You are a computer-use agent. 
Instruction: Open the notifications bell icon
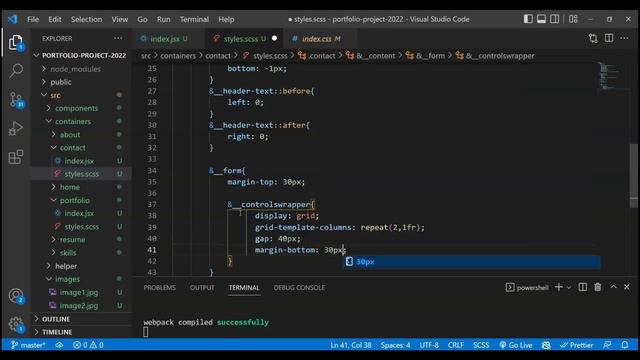click(x=624, y=345)
